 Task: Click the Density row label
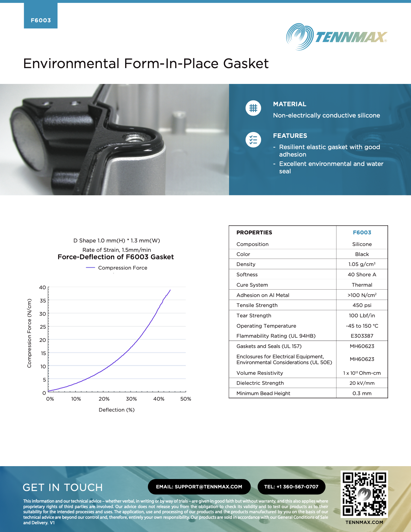[246, 264]
